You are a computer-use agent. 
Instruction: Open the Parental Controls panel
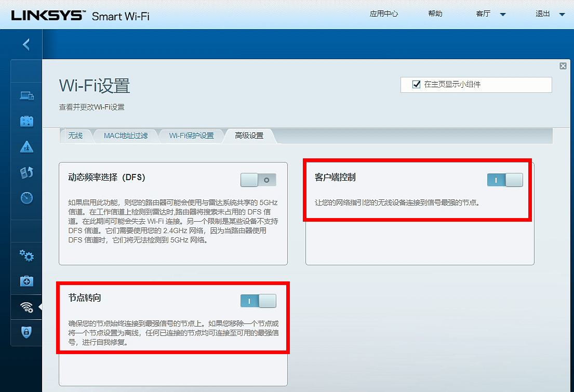(x=26, y=147)
